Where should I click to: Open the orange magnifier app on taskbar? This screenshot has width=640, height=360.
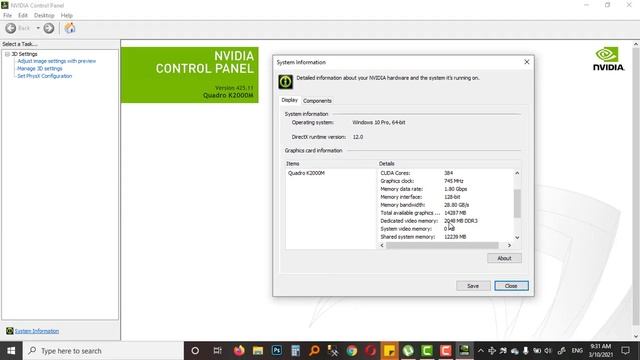click(x=314, y=351)
